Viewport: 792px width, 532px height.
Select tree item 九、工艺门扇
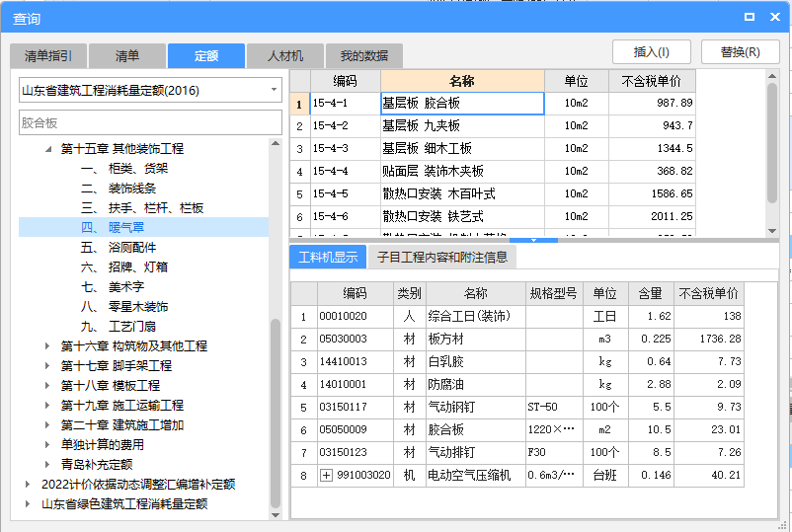pyautogui.click(x=119, y=326)
